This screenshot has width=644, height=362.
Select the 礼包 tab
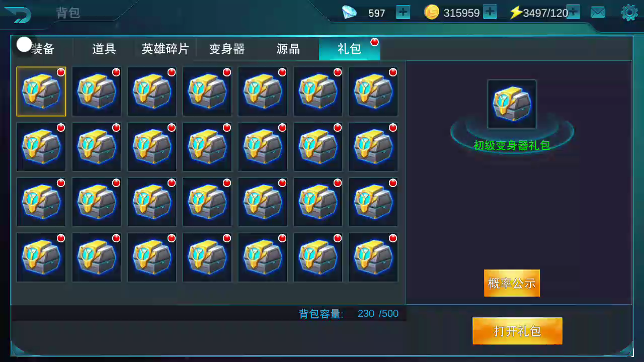tap(349, 49)
